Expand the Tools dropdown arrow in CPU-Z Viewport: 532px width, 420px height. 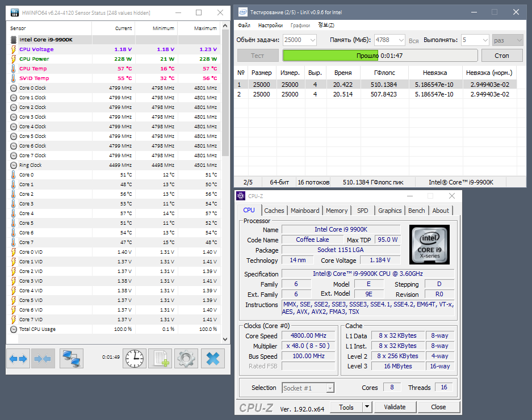[x=367, y=407]
